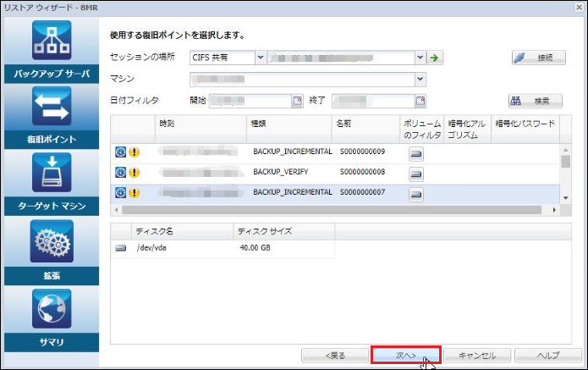This screenshot has height=370, width=588.
Task: Select the 復旧ポイント arrows icon
Action: tap(52, 106)
